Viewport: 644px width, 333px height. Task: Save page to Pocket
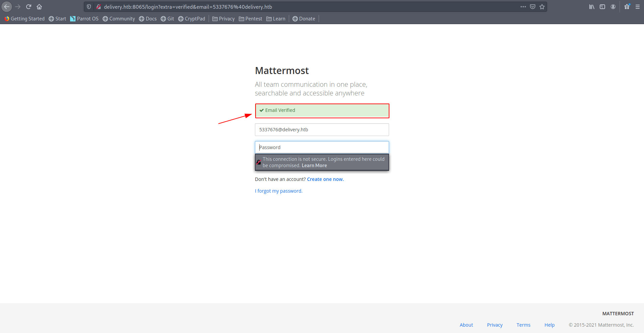pos(533,7)
